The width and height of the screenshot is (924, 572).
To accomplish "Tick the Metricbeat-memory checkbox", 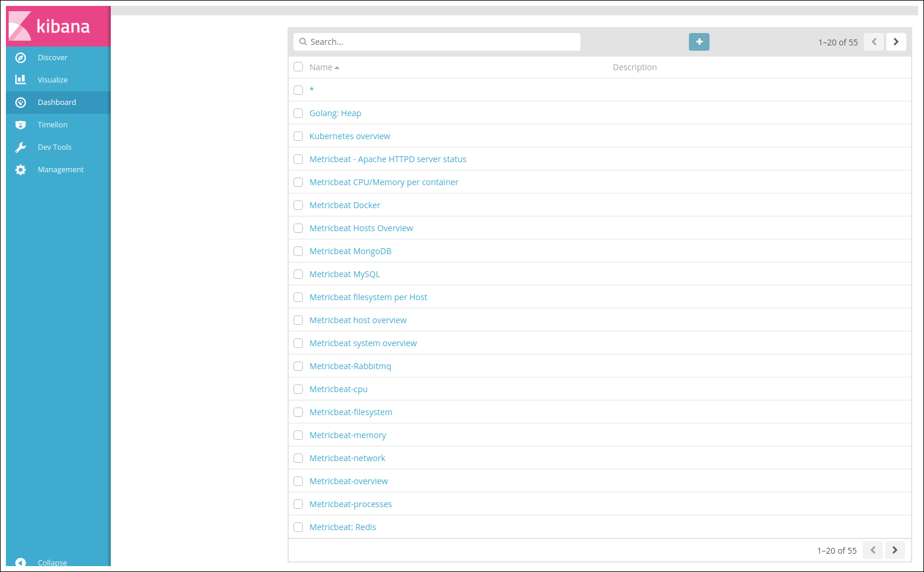I will (298, 435).
